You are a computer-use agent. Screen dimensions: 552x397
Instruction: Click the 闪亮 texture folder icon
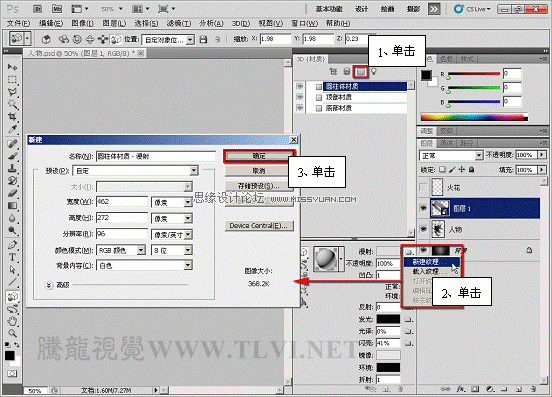408,343
